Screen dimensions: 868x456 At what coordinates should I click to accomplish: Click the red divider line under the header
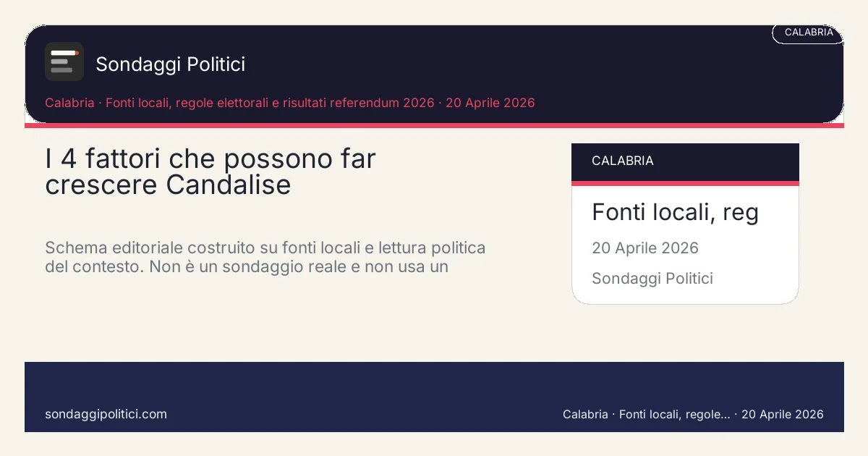(x=434, y=125)
